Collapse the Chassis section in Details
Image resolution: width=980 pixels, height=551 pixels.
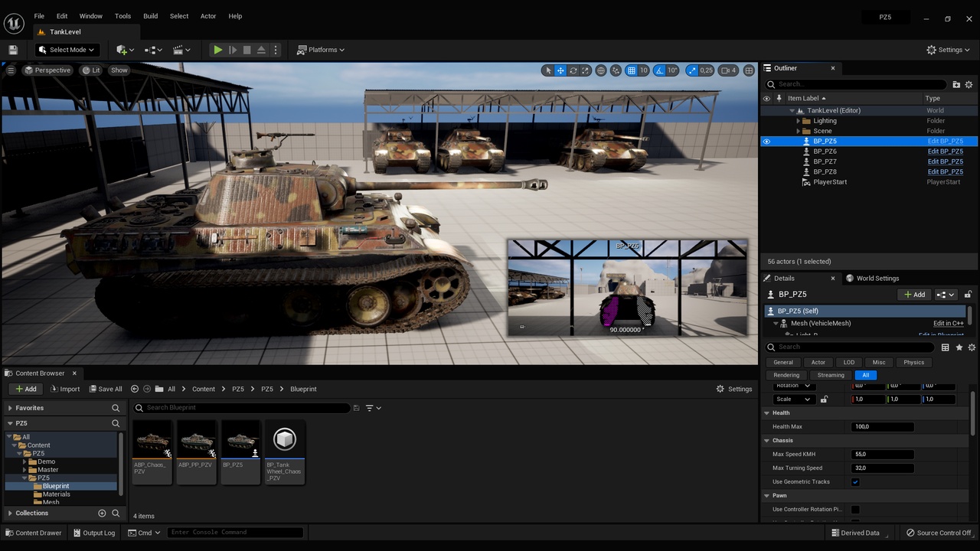point(768,441)
